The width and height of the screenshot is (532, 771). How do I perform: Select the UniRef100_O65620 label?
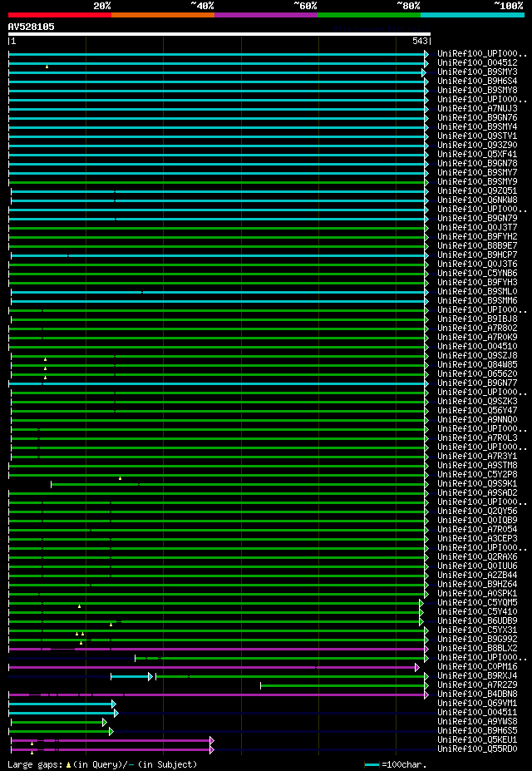click(477, 374)
